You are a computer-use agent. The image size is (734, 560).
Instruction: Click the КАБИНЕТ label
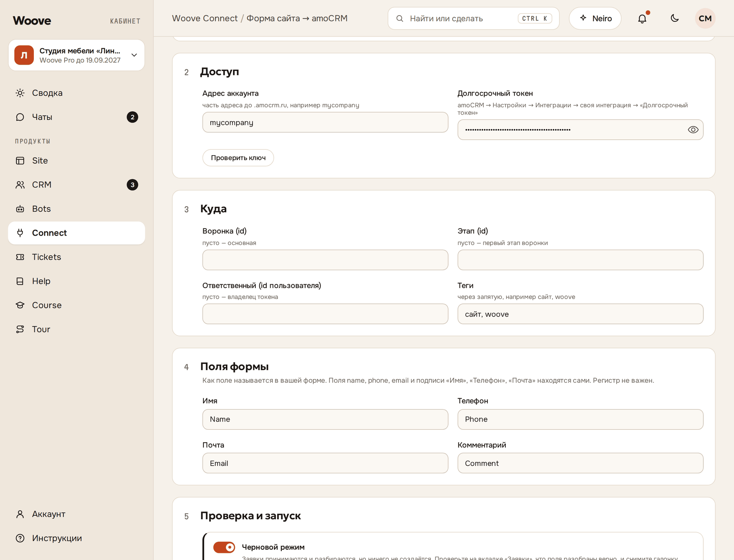[125, 21]
